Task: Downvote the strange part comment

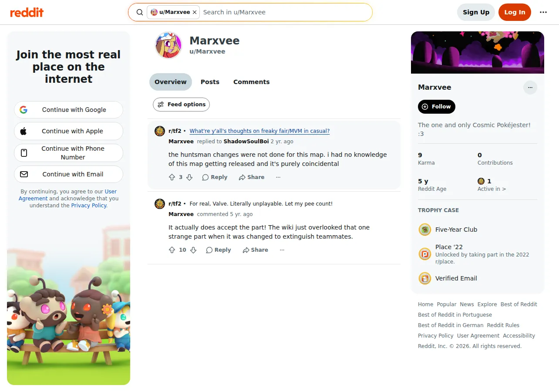Action: pyautogui.click(x=193, y=250)
